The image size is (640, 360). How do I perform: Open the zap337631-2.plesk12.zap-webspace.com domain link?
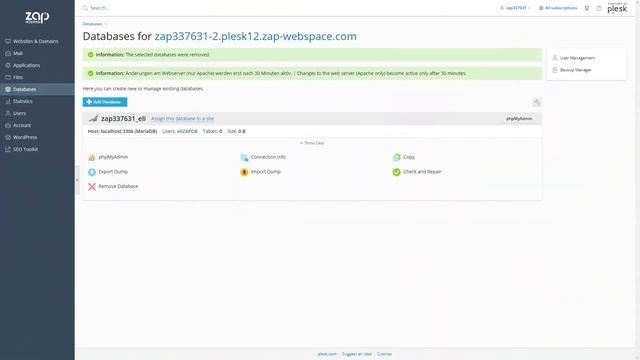click(256, 36)
